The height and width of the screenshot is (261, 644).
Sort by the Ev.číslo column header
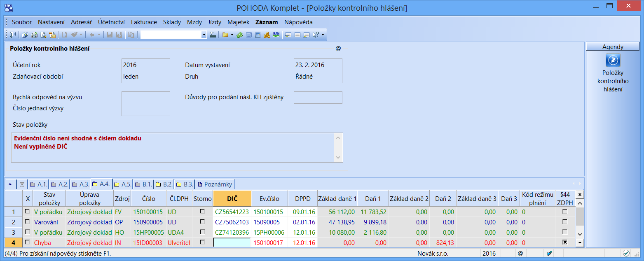click(269, 198)
